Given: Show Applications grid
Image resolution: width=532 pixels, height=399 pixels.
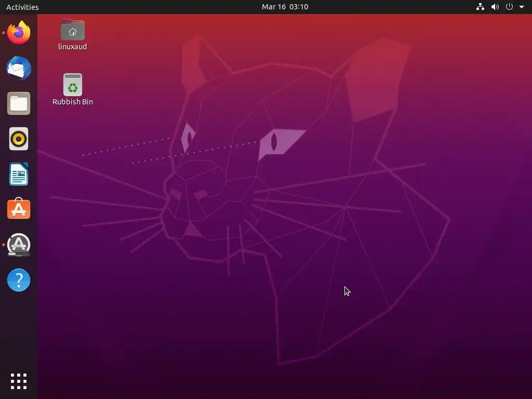Looking at the screenshot, I should 19,381.
